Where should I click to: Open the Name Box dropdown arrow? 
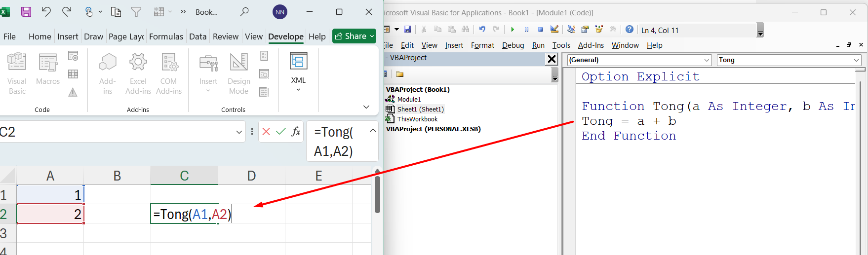(239, 132)
